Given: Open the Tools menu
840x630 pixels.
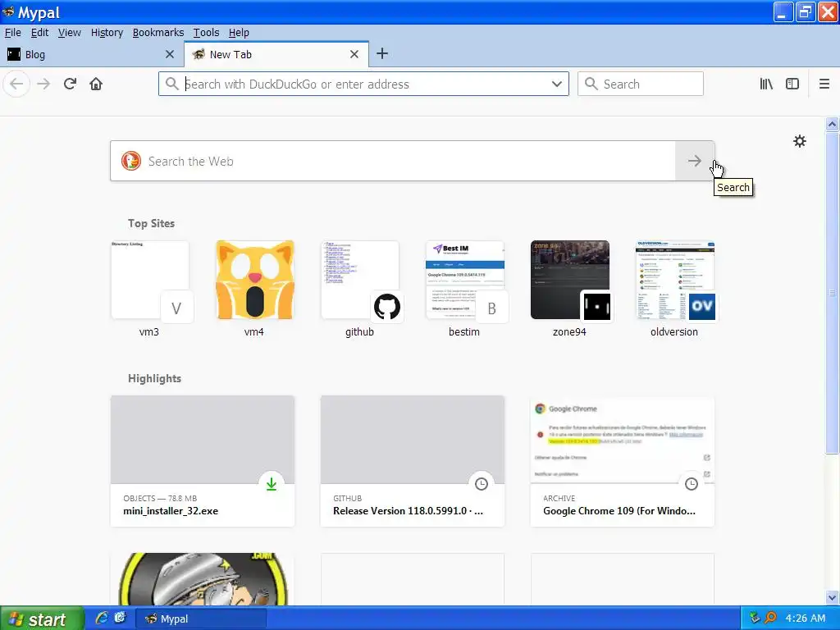Looking at the screenshot, I should [x=206, y=33].
